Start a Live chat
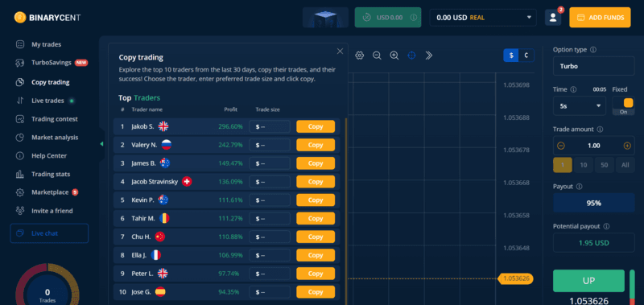The image size is (644, 305). (49, 233)
